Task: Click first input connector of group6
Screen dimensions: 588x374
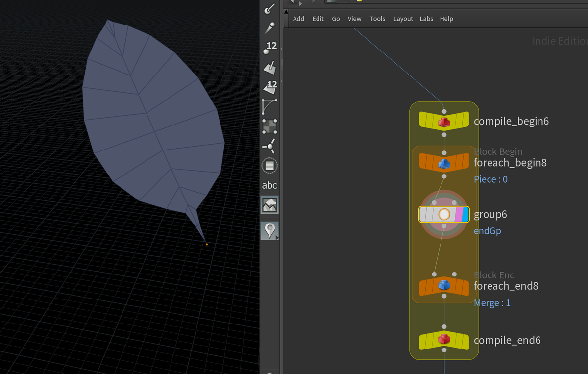Action: pos(434,202)
